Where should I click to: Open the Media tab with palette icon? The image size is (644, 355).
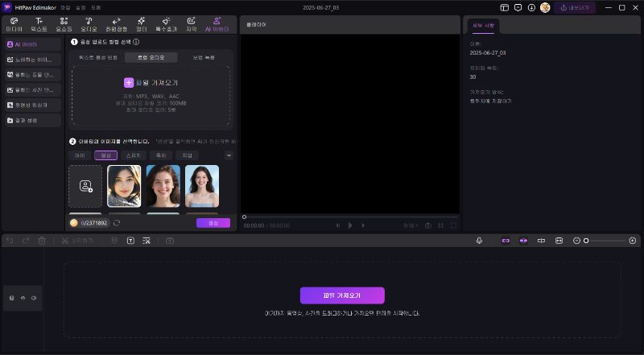(14, 25)
